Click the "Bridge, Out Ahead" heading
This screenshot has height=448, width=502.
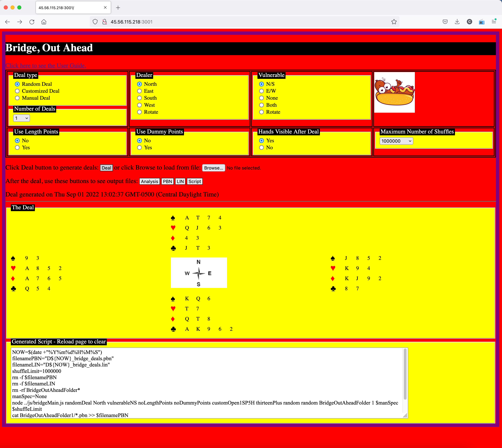pos(49,48)
